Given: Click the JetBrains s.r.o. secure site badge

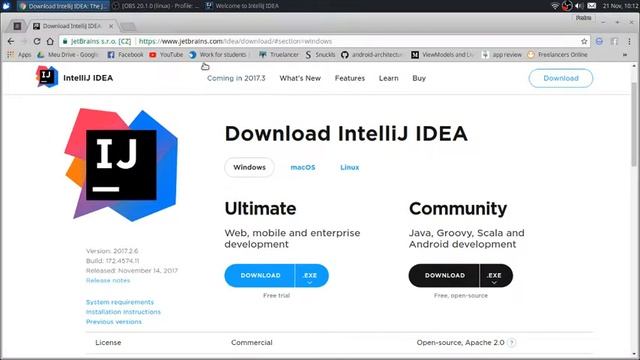Looking at the screenshot, I should click(x=97, y=41).
